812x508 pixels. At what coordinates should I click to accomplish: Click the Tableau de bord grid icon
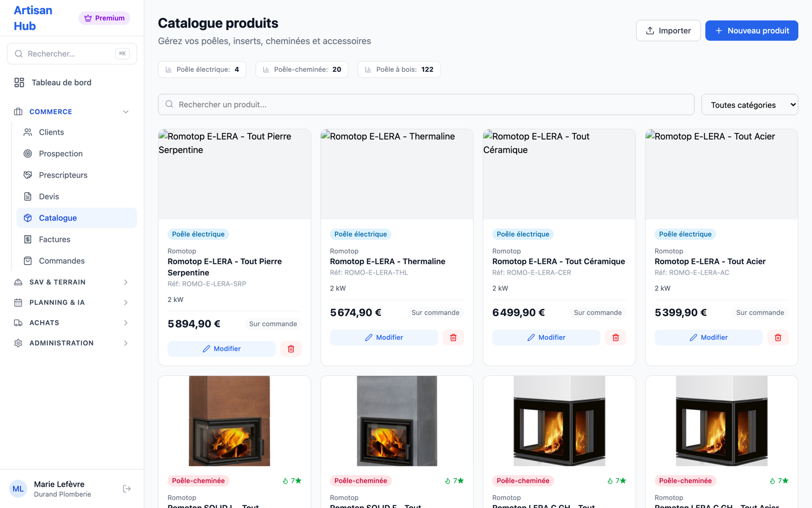pos(19,82)
